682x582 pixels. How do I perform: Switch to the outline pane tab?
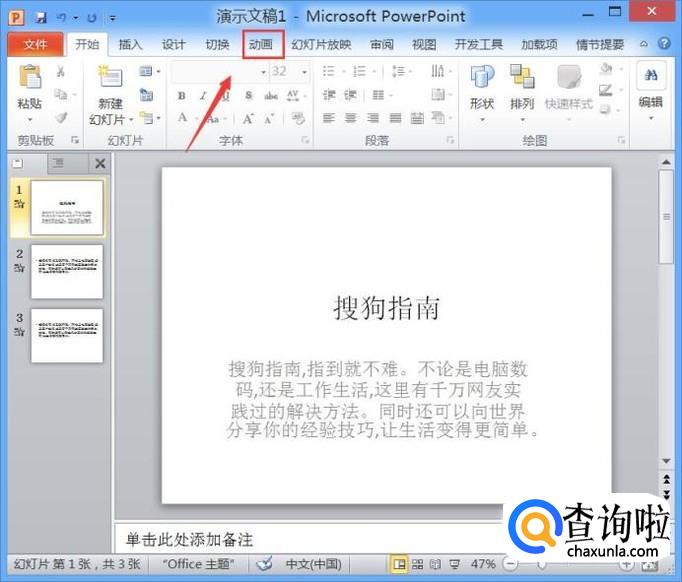[x=58, y=163]
